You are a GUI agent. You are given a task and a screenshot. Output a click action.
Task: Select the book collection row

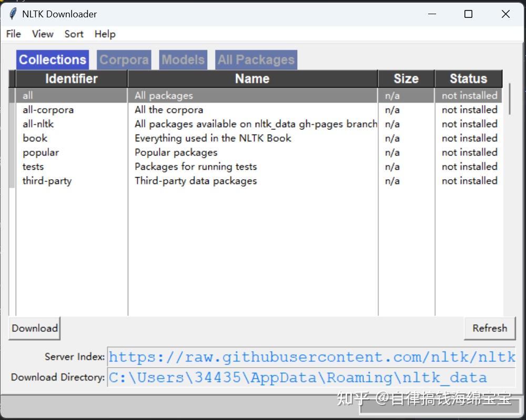pos(35,138)
